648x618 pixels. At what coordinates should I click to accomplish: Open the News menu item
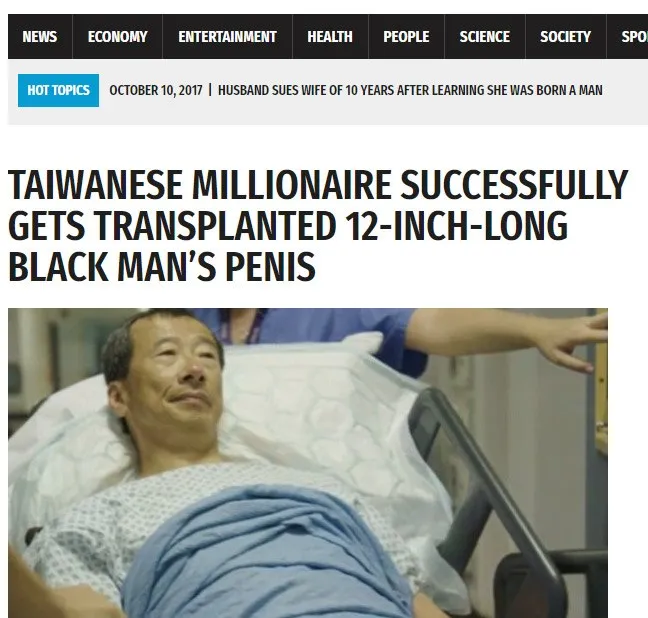point(40,37)
